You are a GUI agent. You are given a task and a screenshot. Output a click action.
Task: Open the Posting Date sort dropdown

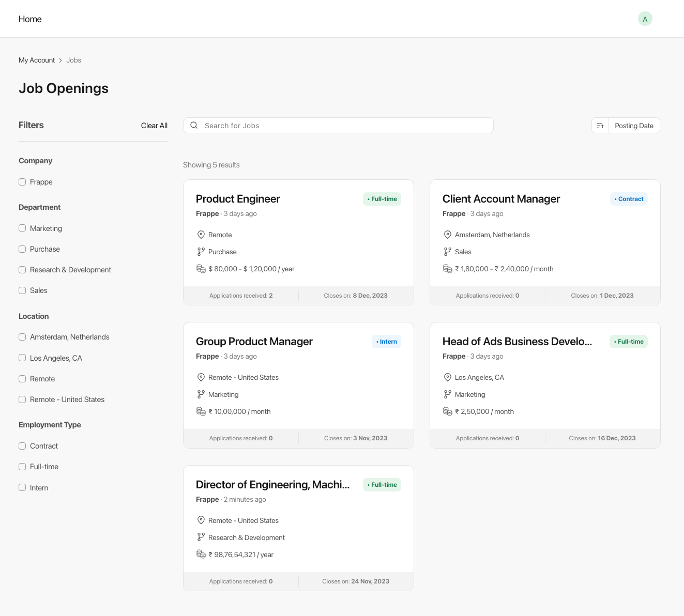click(x=634, y=126)
